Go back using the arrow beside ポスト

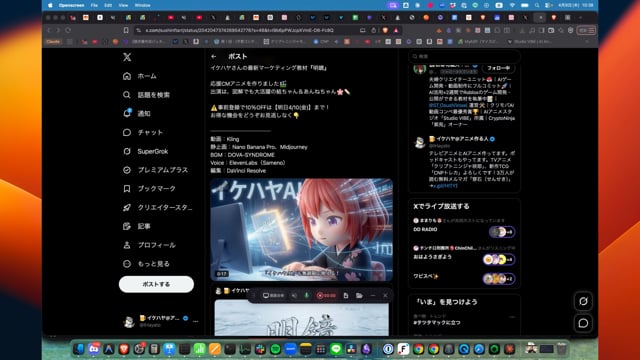pos(214,57)
